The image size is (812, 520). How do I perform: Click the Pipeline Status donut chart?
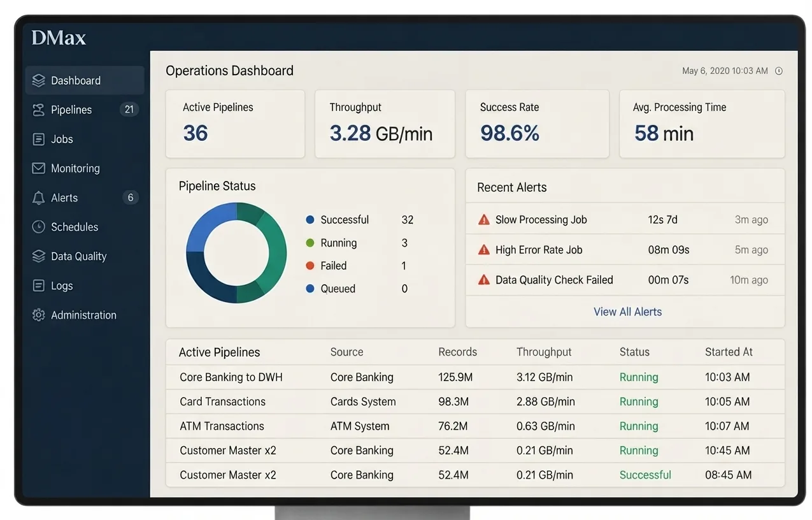[x=236, y=253]
